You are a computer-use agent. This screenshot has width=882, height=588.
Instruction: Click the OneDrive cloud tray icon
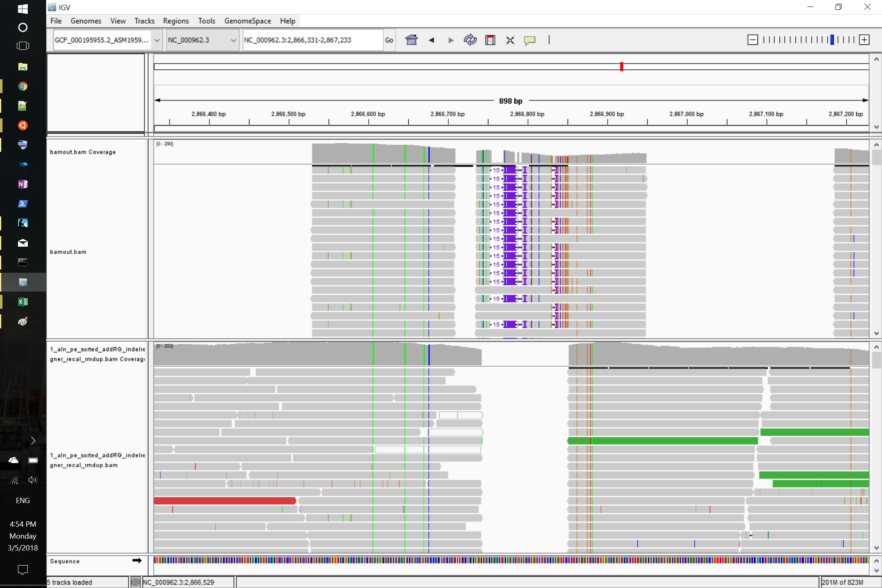coord(13,460)
